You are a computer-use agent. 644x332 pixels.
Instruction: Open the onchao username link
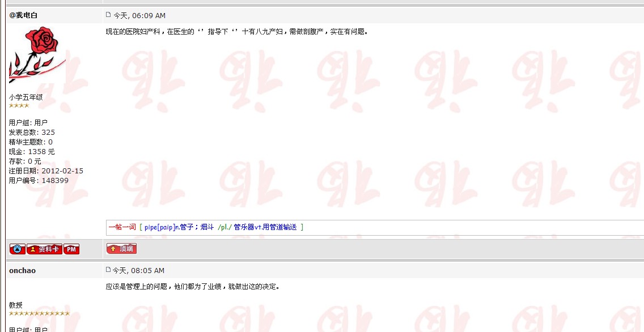[22, 271]
